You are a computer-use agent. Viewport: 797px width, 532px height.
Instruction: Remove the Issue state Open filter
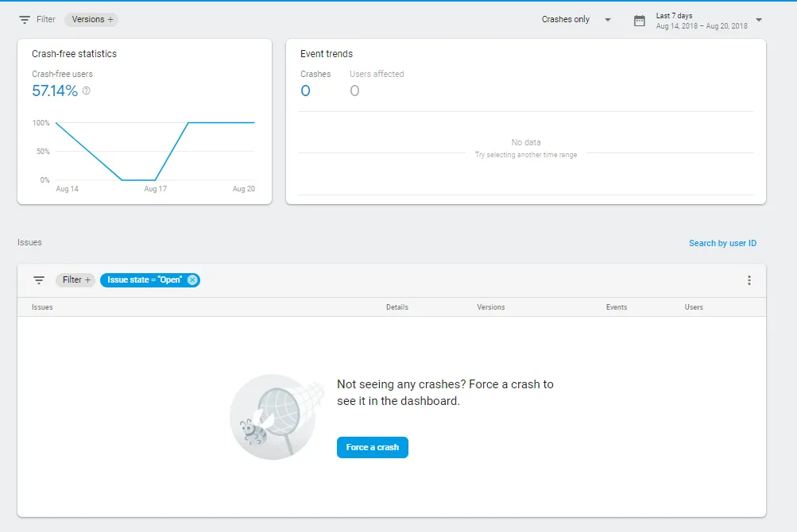192,280
